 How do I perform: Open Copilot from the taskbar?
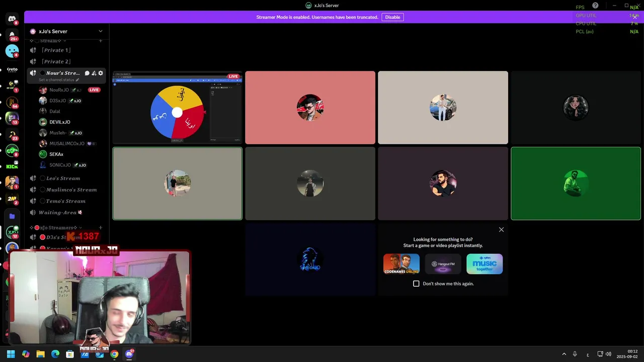(x=26, y=354)
